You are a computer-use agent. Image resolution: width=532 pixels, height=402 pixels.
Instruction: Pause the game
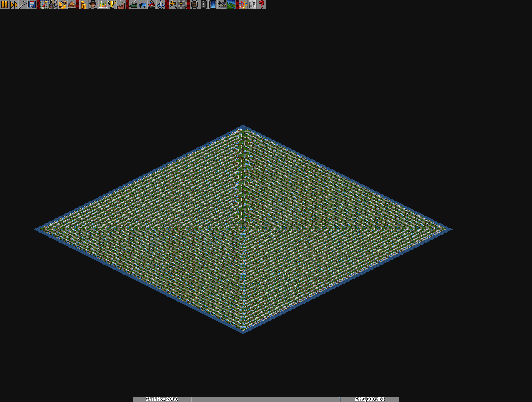(x=5, y=5)
